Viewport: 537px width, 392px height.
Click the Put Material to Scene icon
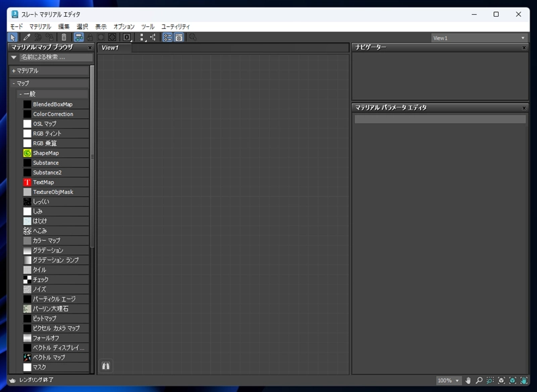click(38, 38)
